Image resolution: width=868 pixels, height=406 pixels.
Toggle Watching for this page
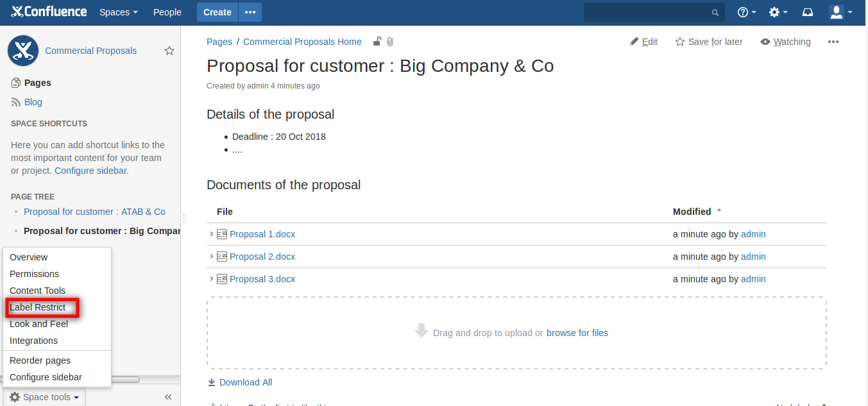(x=785, y=42)
